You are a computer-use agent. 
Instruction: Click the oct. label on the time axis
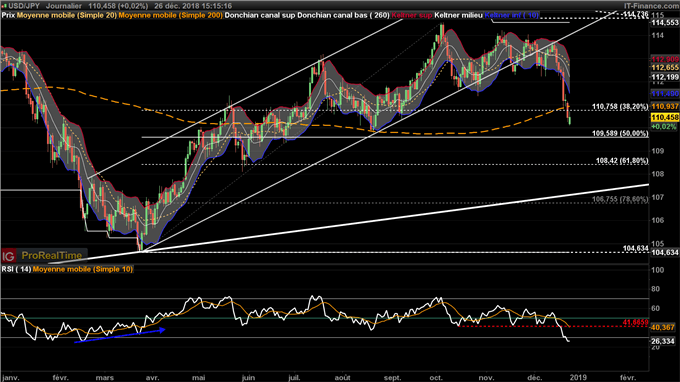tap(436, 378)
